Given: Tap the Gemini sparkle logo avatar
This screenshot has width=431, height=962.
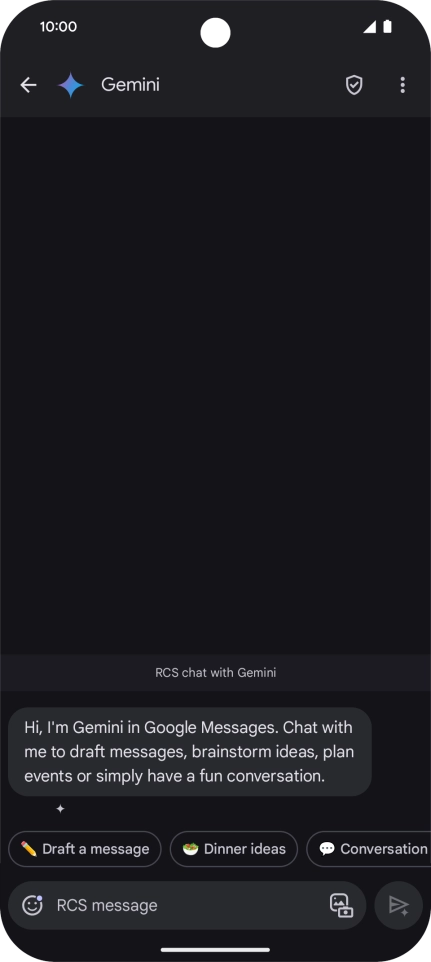Looking at the screenshot, I should coord(71,85).
